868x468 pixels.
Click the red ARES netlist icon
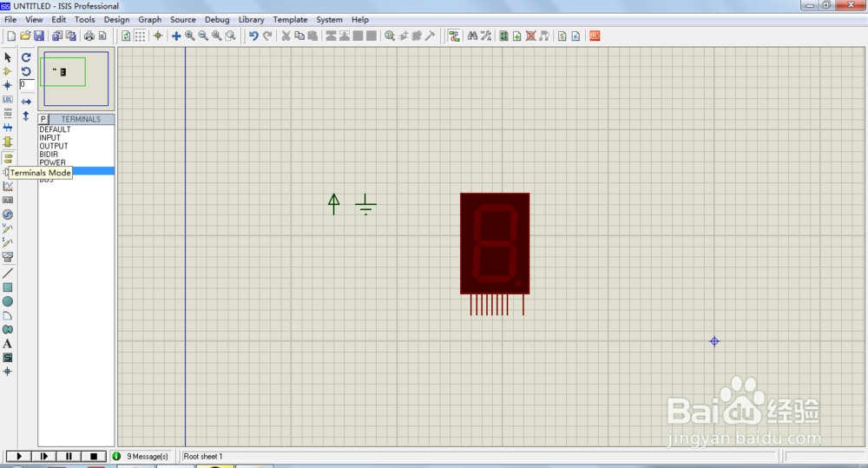[x=595, y=36]
